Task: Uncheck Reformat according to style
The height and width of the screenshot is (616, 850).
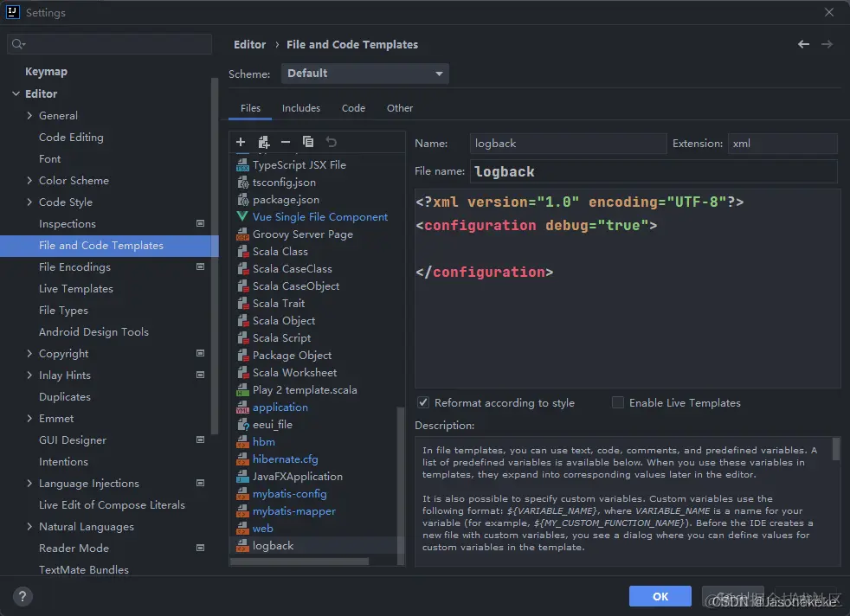Action: pyautogui.click(x=422, y=402)
